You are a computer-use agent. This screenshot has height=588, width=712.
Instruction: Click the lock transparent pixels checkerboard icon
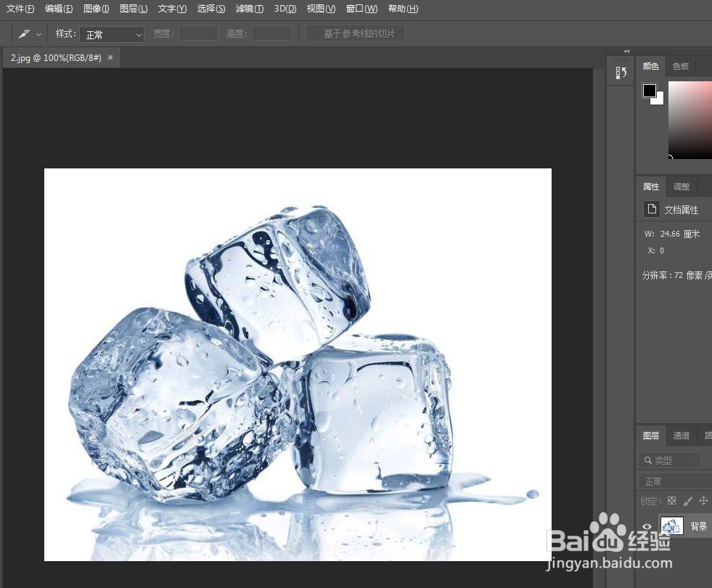coord(671,500)
